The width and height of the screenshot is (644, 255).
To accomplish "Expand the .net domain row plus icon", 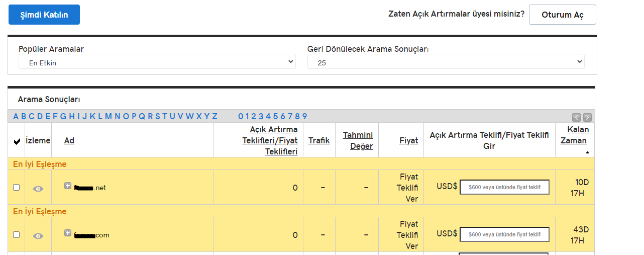I will [x=68, y=186].
